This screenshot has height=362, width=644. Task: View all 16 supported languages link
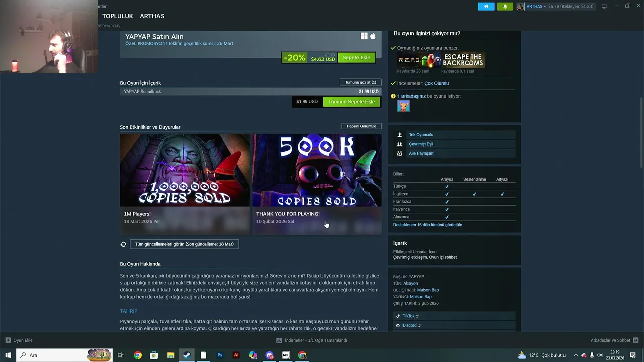point(428,225)
